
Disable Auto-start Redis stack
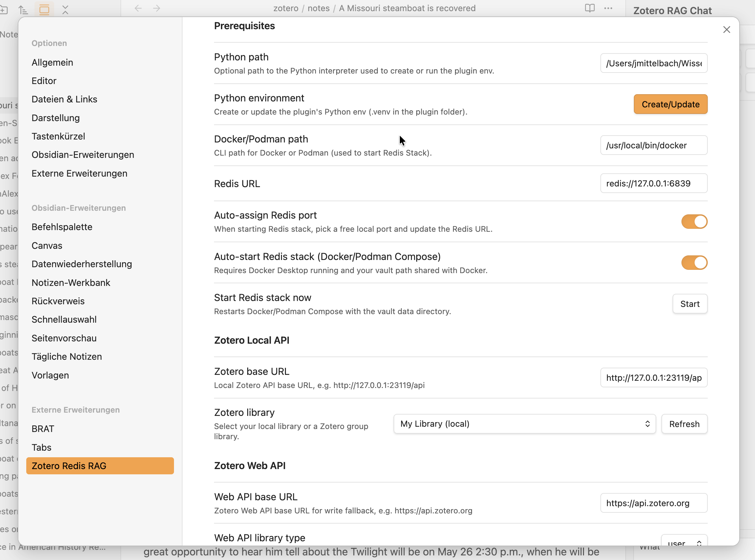tap(694, 262)
